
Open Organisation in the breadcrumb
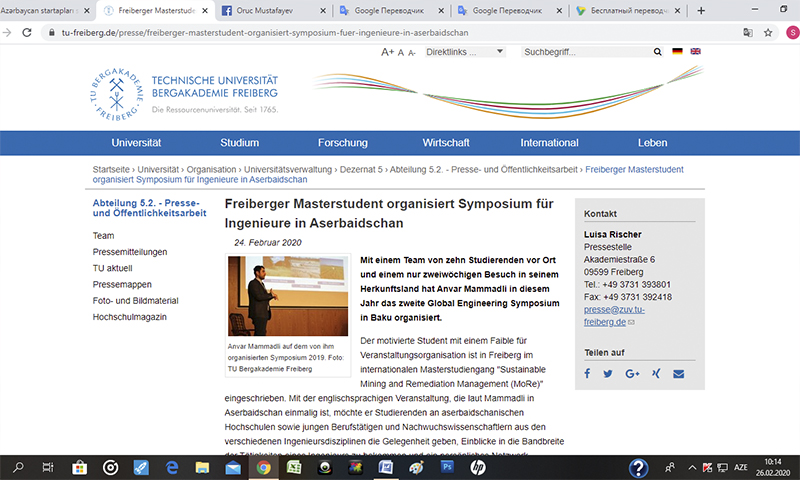pos(211,169)
